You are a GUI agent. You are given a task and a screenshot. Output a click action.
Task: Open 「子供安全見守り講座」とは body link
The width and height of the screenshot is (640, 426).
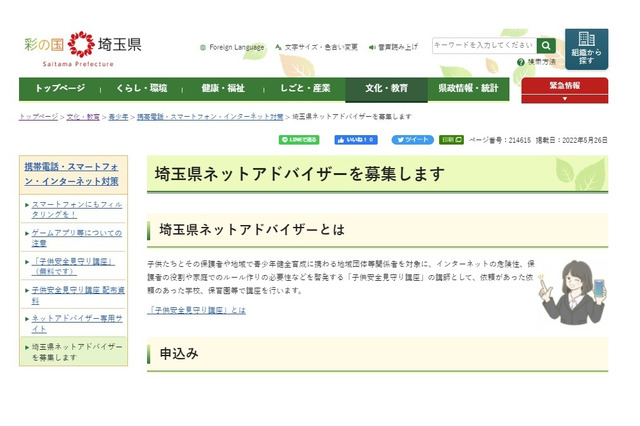pos(197,311)
